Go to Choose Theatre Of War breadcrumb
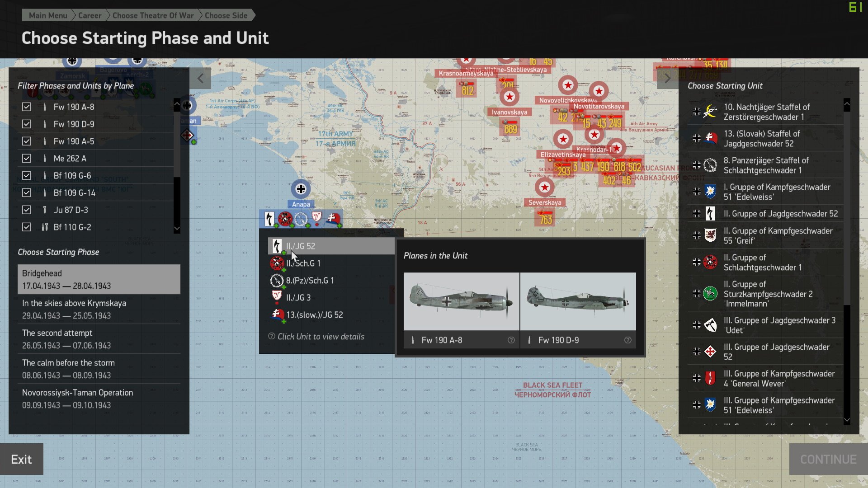The width and height of the screenshot is (868, 488). [x=153, y=15]
